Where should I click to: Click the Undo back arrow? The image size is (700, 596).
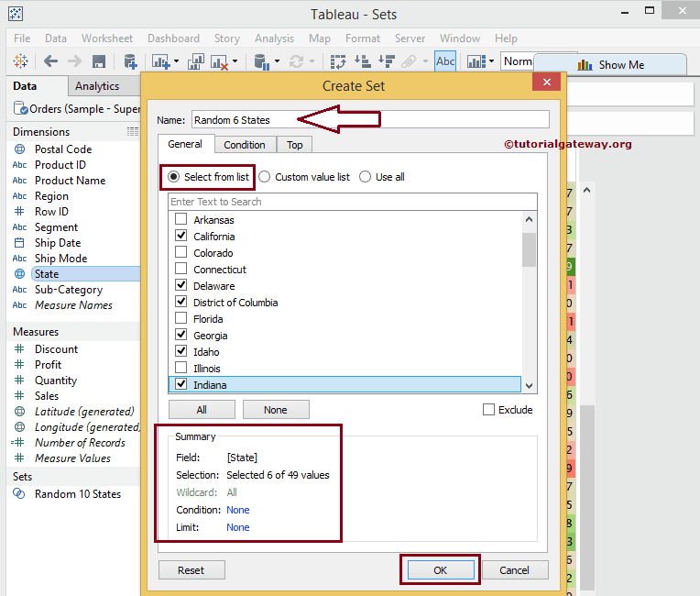tap(51, 61)
